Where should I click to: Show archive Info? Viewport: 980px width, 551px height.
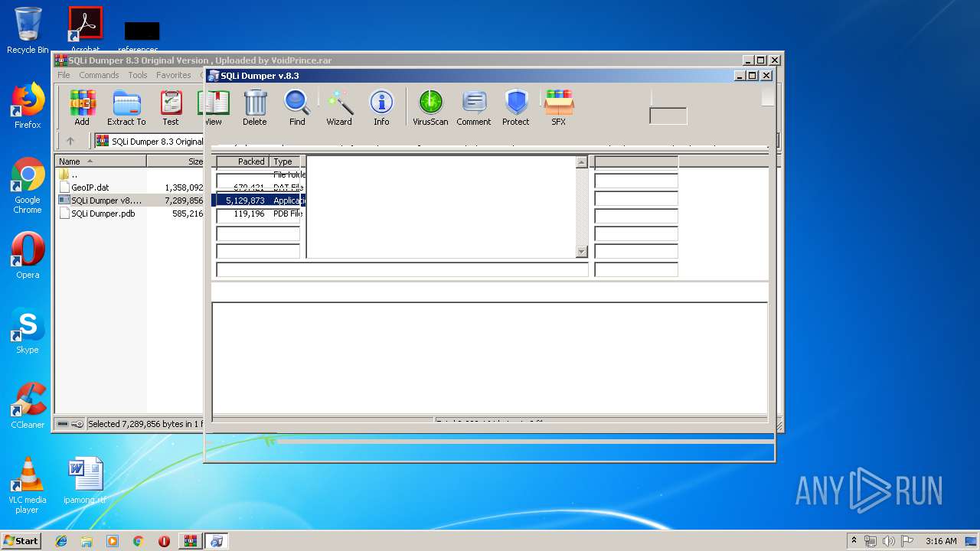pyautogui.click(x=381, y=107)
